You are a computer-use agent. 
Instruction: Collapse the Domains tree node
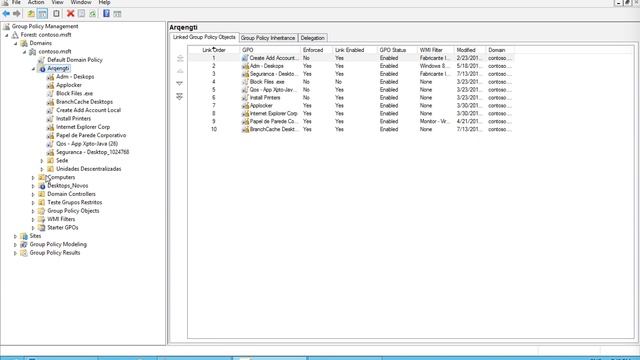(x=16, y=44)
